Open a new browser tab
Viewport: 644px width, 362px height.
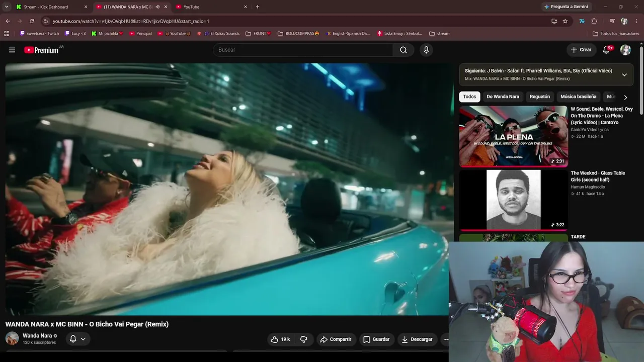(258, 7)
